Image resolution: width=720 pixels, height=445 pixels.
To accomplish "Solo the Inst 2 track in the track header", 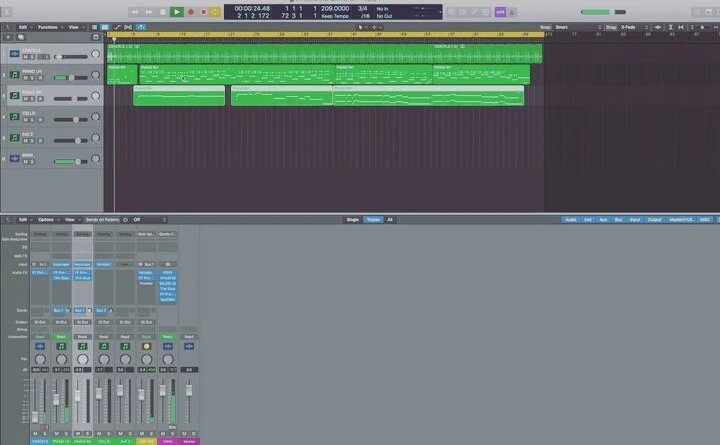I will [33, 141].
